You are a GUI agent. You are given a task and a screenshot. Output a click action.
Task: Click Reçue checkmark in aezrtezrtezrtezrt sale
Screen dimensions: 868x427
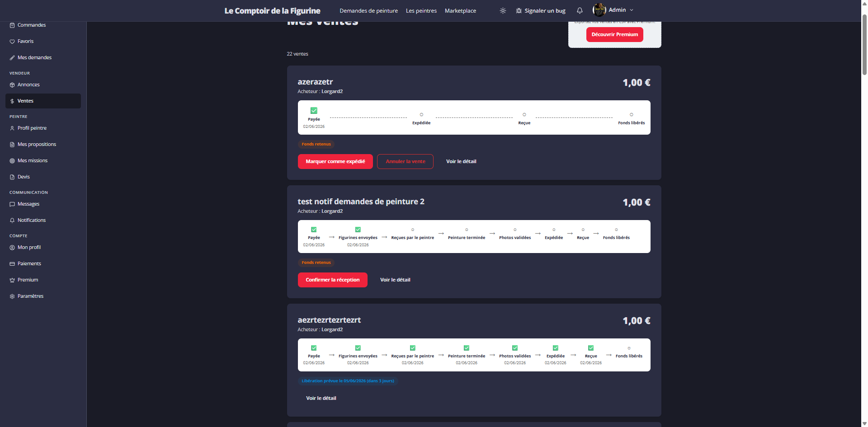pos(591,348)
